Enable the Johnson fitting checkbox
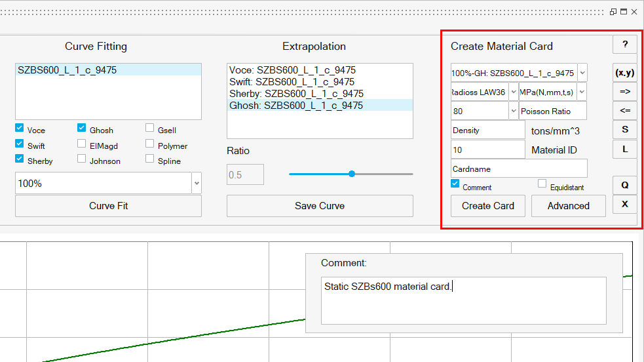This screenshot has width=644, height=362. coord(82,159)
